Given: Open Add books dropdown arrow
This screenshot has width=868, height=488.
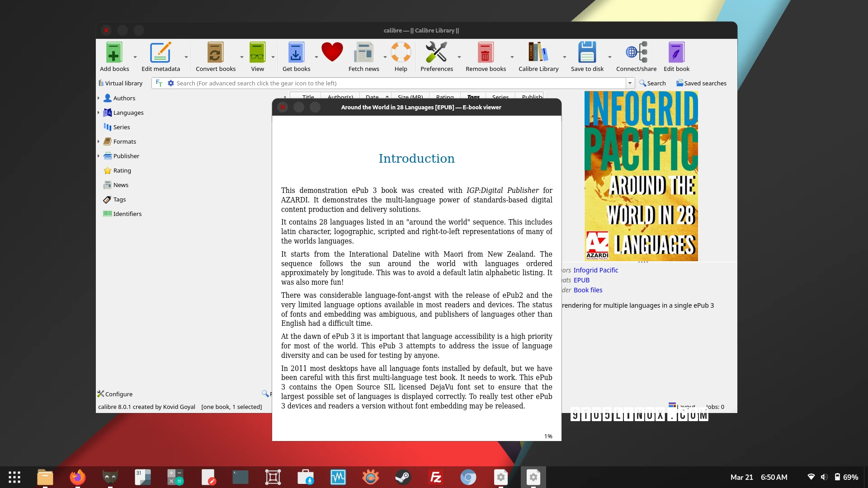Looking at the screenshot, I should click(x=135, y=57).
